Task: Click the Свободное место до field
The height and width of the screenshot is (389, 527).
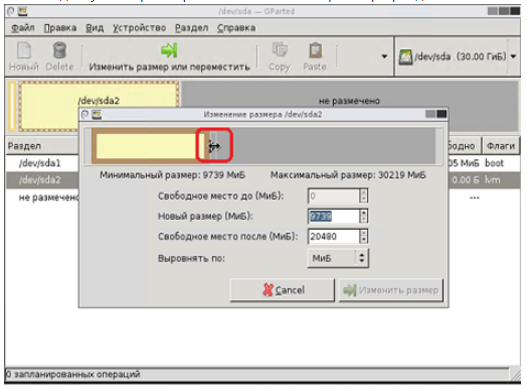Action: tap(333, 196)
